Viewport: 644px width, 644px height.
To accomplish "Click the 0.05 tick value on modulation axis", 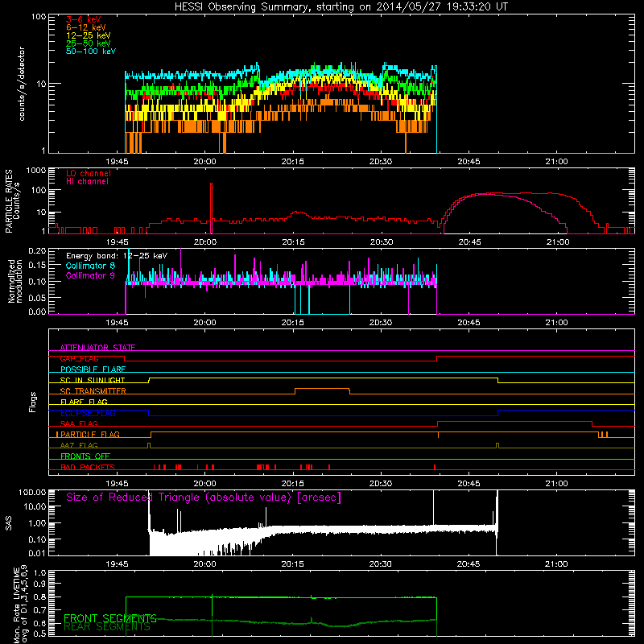I will (x=37, y=298).
